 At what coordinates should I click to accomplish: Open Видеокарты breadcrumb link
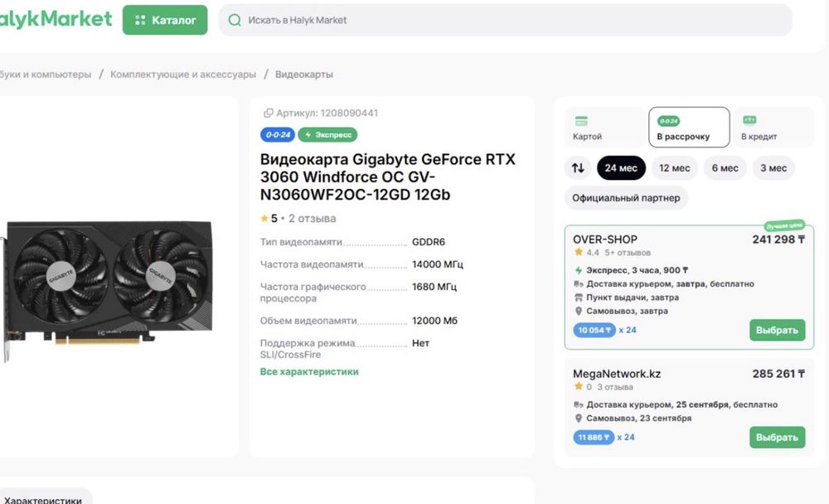tap(304, 75)
